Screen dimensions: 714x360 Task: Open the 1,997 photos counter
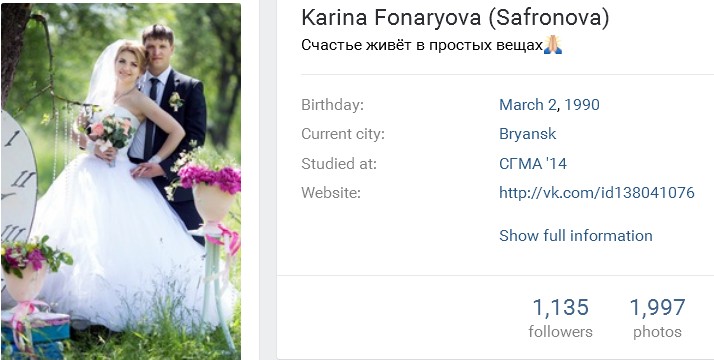point(657,318)
